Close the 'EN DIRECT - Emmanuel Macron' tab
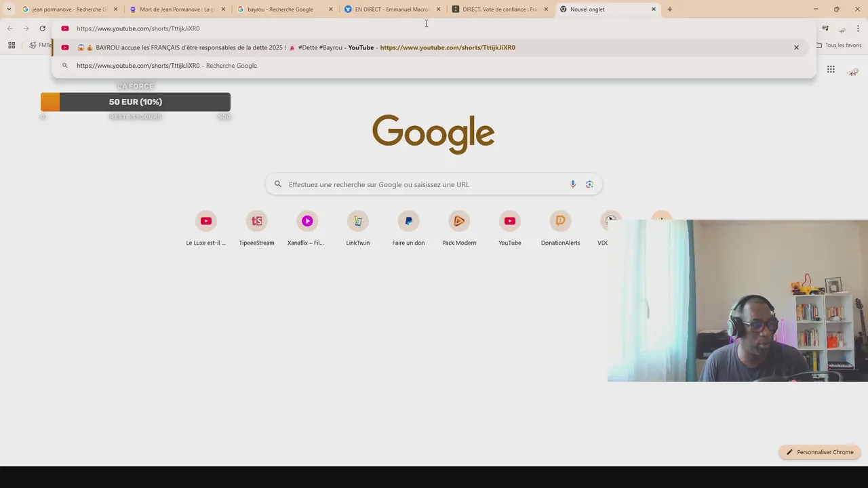 tap(438, 9)
